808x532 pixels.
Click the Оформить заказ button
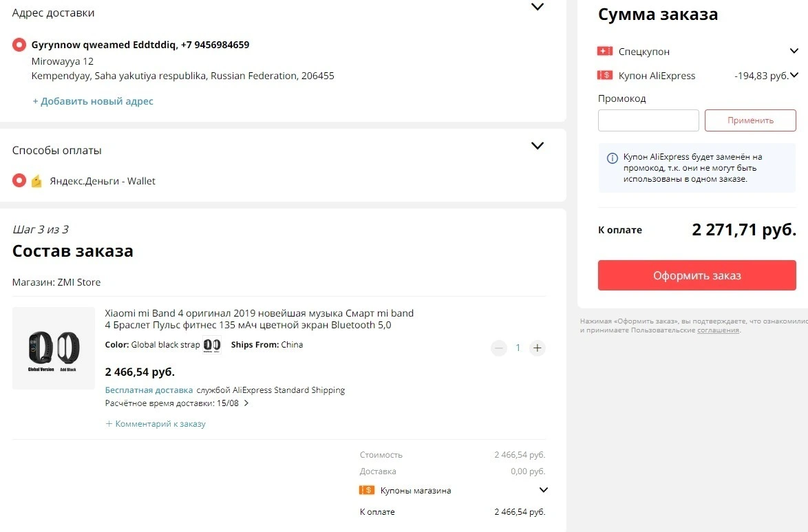click(697, 275)
